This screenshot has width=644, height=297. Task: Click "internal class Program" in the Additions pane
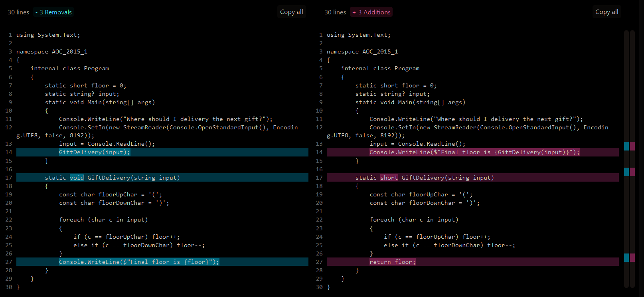380,68
